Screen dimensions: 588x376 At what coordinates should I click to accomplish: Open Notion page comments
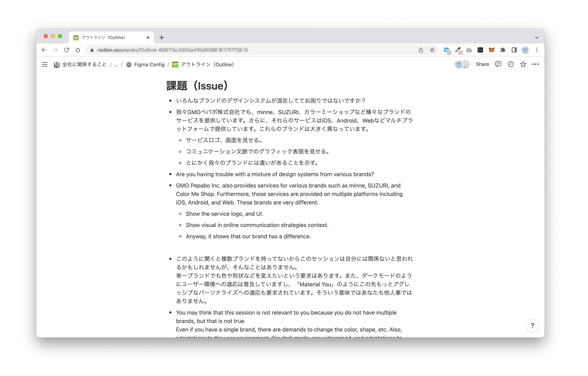[498, 64]
